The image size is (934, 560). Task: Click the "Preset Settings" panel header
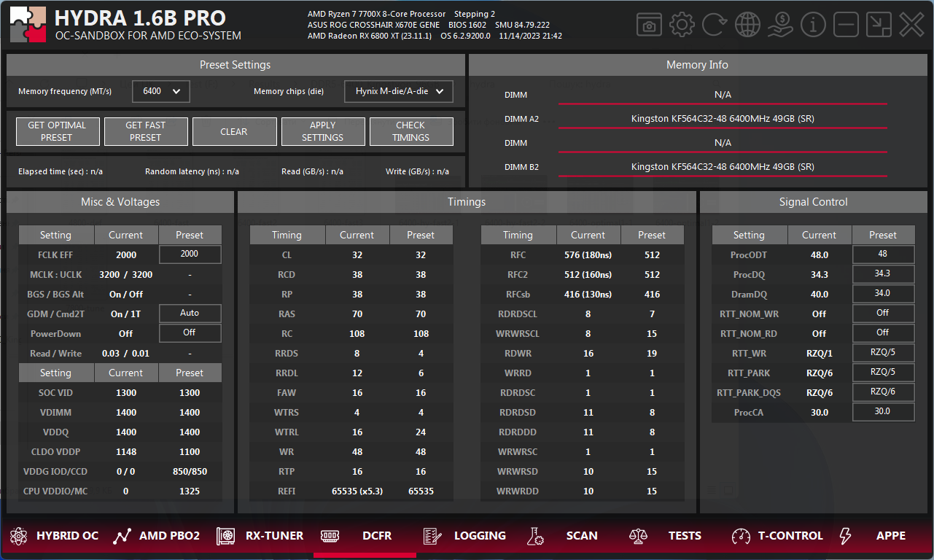pyautogui.click(x=236, y=65)
